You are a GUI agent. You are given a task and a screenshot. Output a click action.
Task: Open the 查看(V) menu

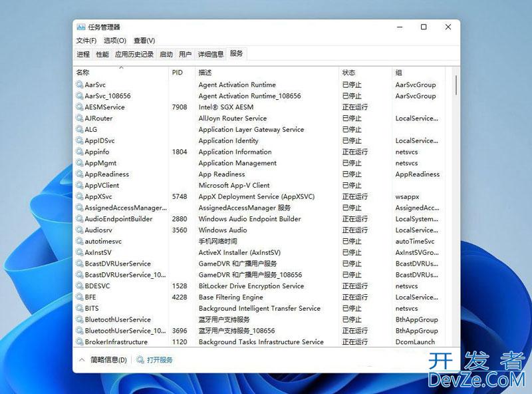point(144,41)
